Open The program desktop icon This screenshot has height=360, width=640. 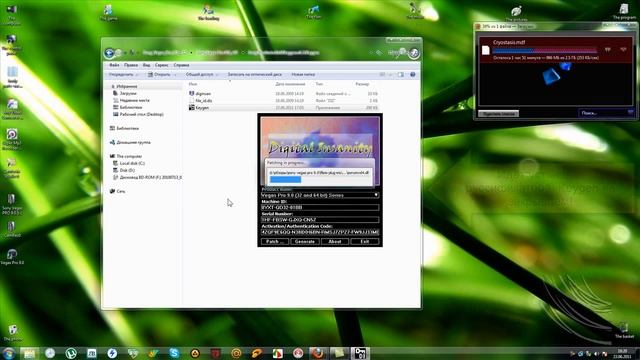pyautogui.click(x=624, y=12)
